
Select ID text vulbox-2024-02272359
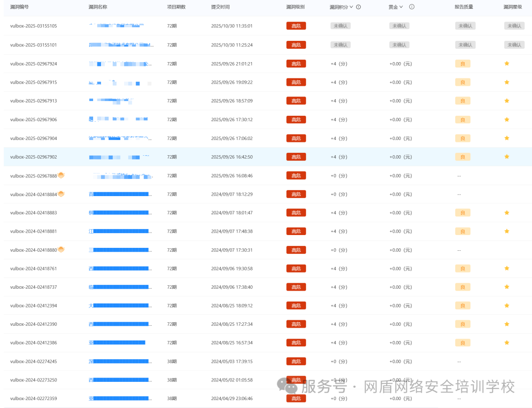point(33,399)
